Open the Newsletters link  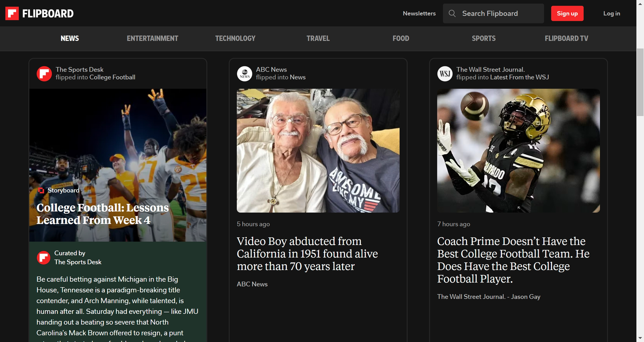[419, 13]
